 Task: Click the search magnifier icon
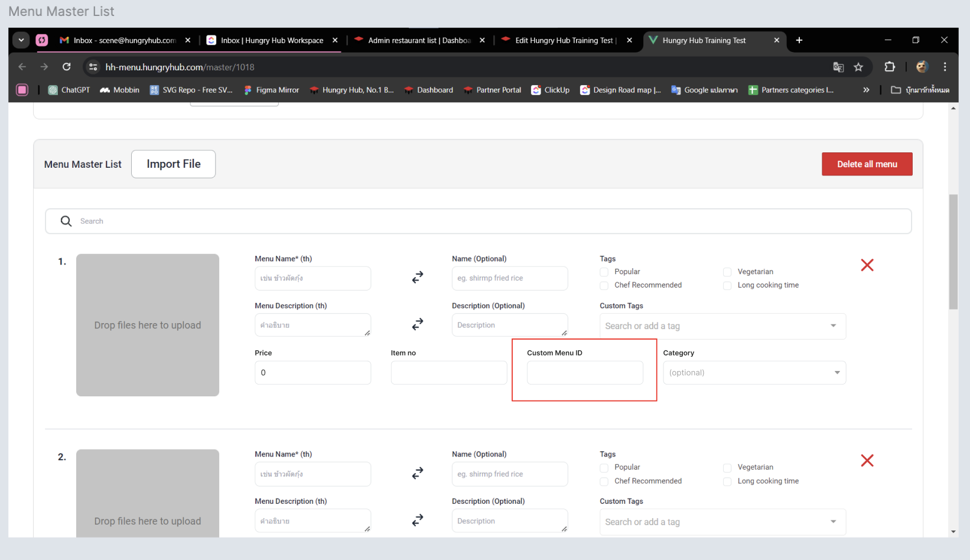point(66,221)
